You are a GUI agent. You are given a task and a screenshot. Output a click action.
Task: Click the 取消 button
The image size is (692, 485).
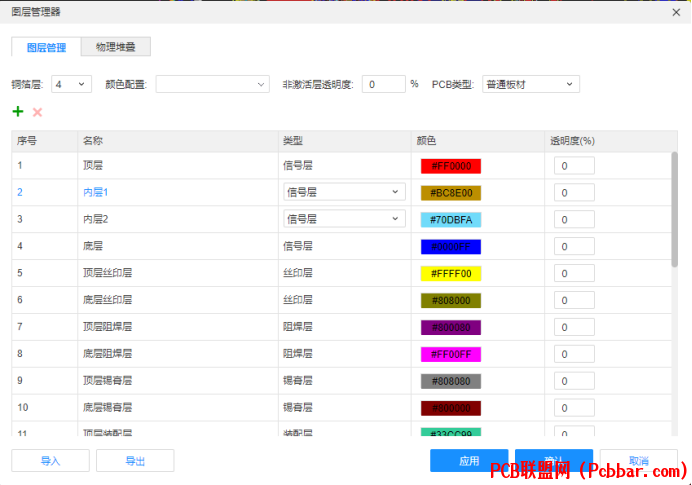[x=639, y=461]
